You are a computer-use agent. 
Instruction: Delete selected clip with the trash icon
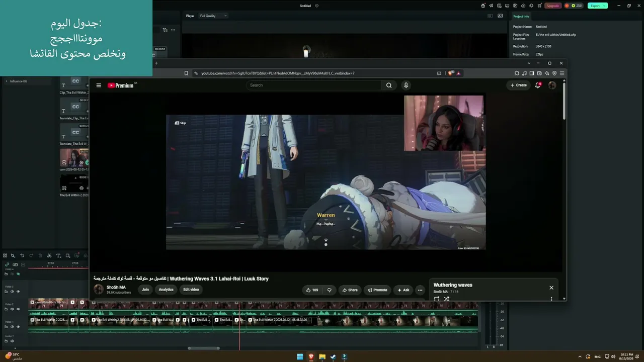pos(40,255)
